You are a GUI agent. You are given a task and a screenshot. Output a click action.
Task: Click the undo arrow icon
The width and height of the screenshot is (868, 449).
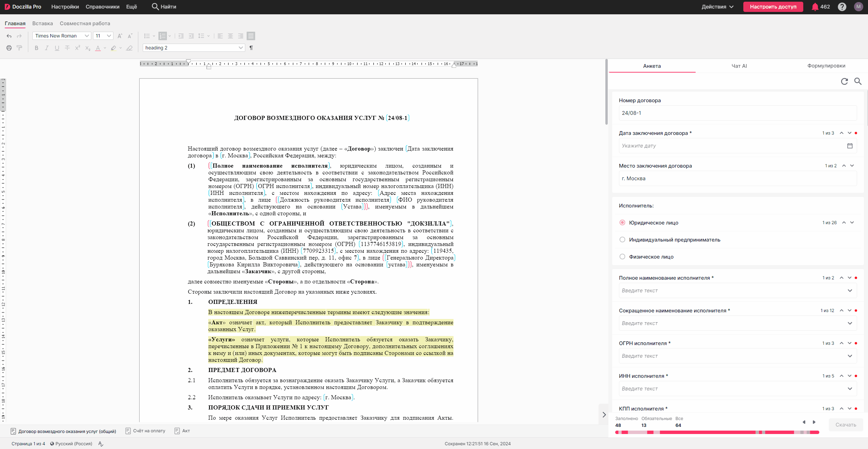(x=9, y=36)
